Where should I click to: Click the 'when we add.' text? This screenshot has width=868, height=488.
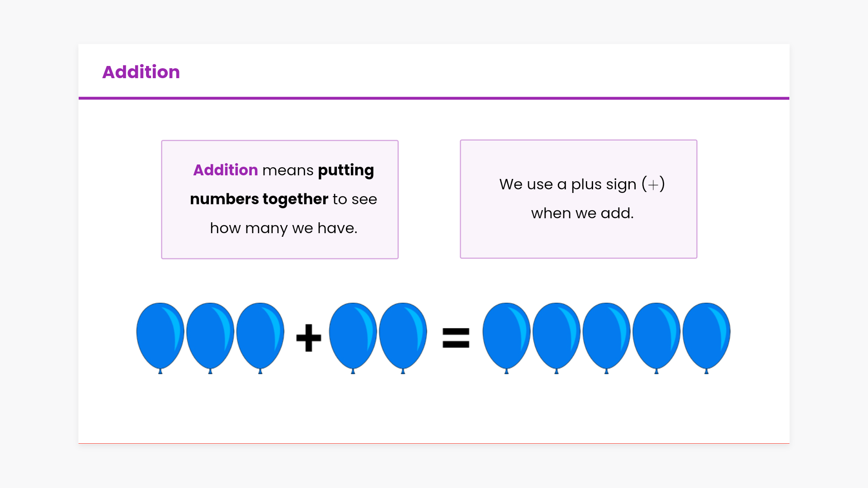tap(582, 213)
